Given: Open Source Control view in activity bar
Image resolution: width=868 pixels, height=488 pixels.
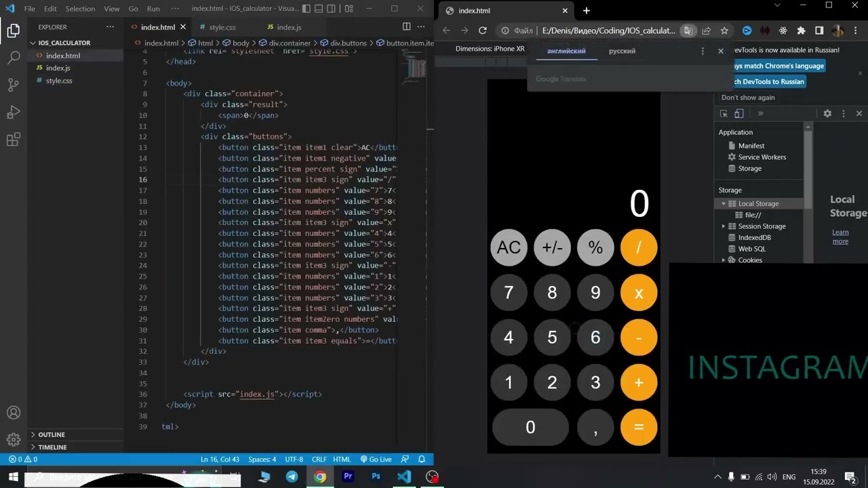Looking at the screenshot, I should click(x=13, y=85).
